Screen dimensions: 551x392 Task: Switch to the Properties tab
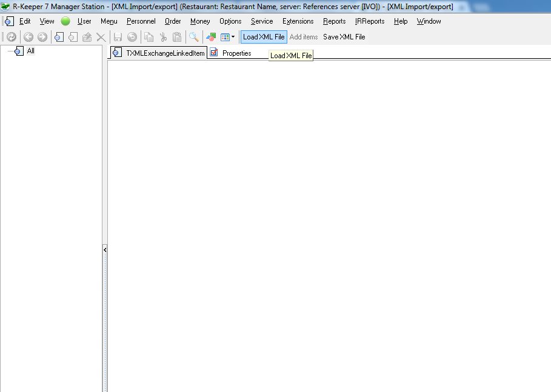230,53
